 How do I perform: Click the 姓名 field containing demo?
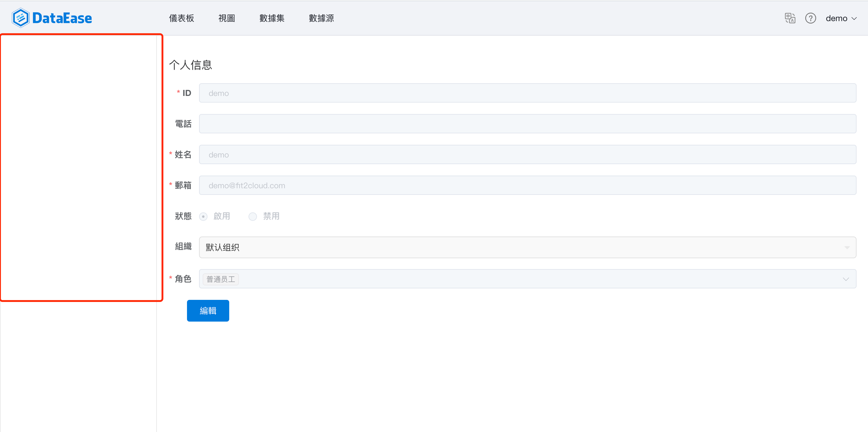click(527, 155)
